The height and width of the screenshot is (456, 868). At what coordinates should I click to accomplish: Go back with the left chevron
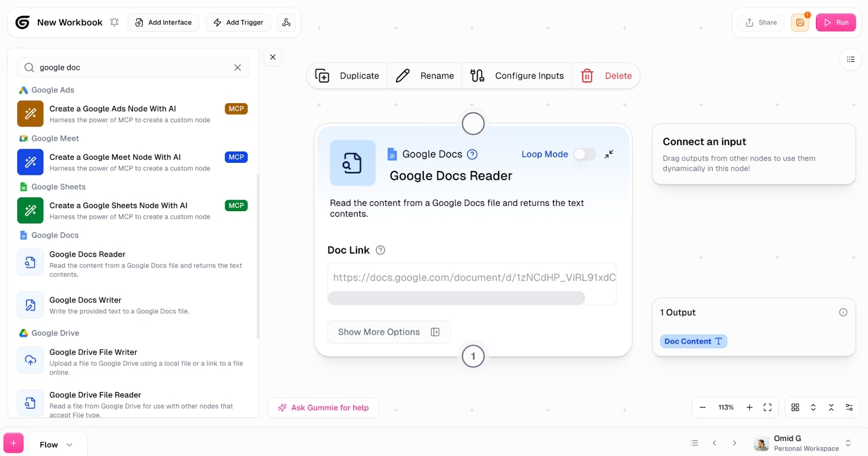714,443
